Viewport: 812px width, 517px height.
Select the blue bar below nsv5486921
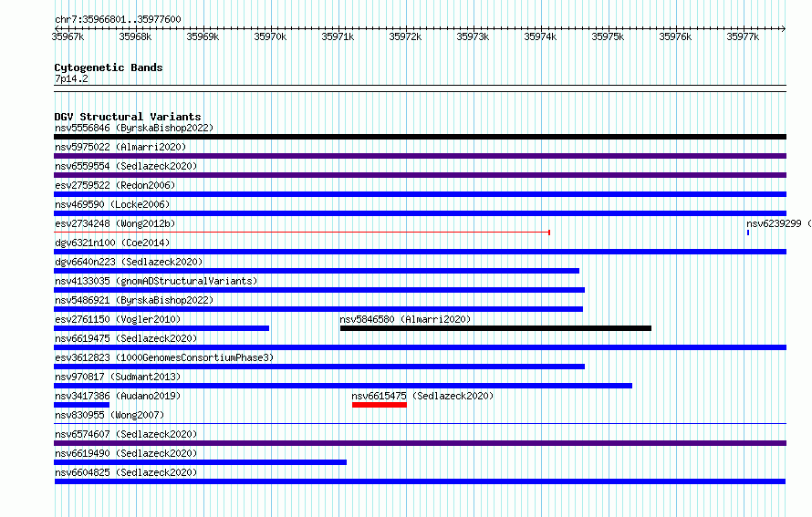click(x=318, y=309)
